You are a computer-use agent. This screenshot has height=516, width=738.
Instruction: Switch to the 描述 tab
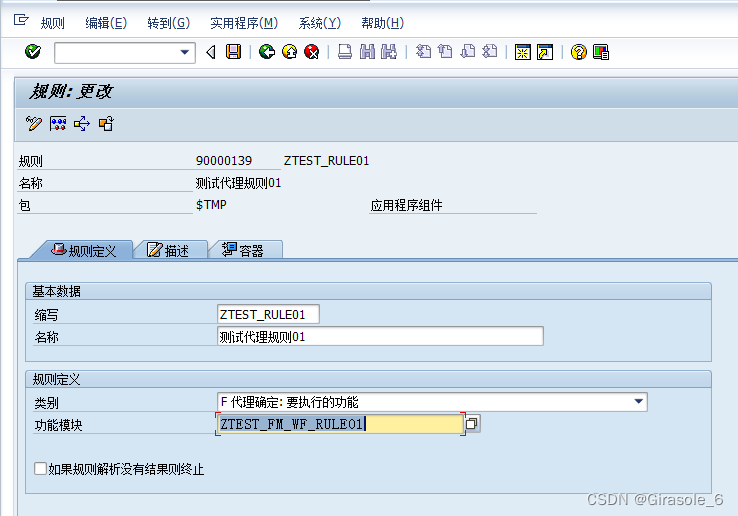coord(168,250)
